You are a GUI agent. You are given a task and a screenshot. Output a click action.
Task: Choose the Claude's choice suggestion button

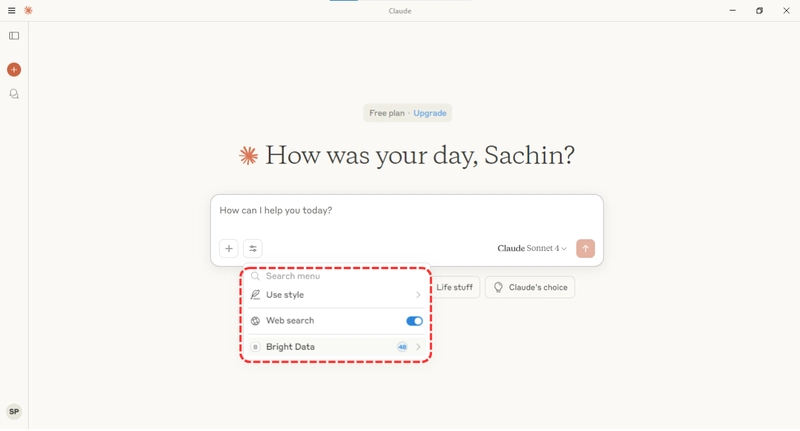click(x=530, y=287)
